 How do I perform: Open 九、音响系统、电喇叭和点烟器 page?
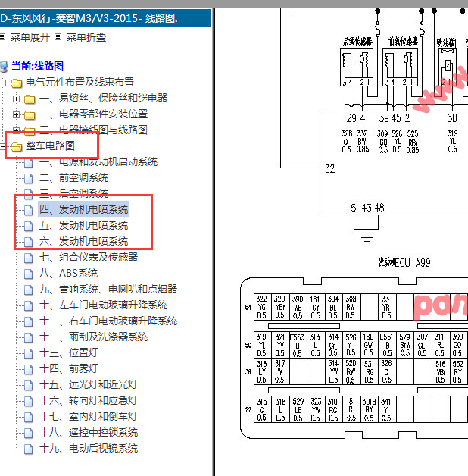point(108,289)
